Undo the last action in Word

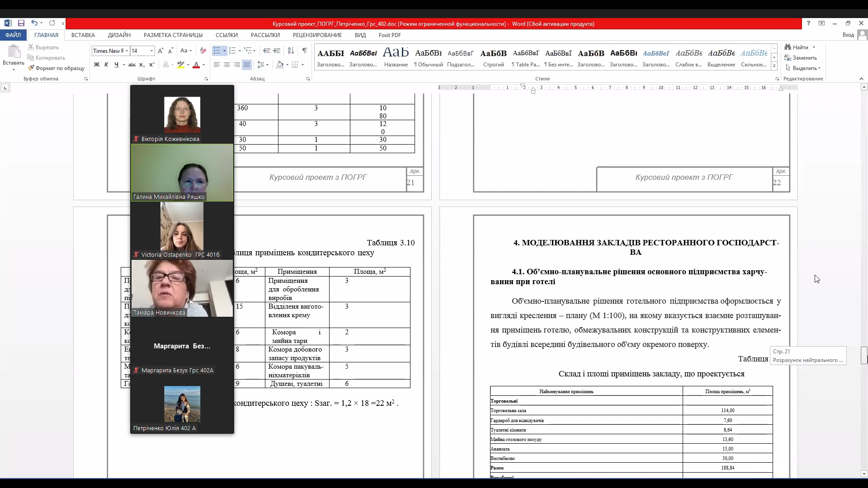coord(34,23)
